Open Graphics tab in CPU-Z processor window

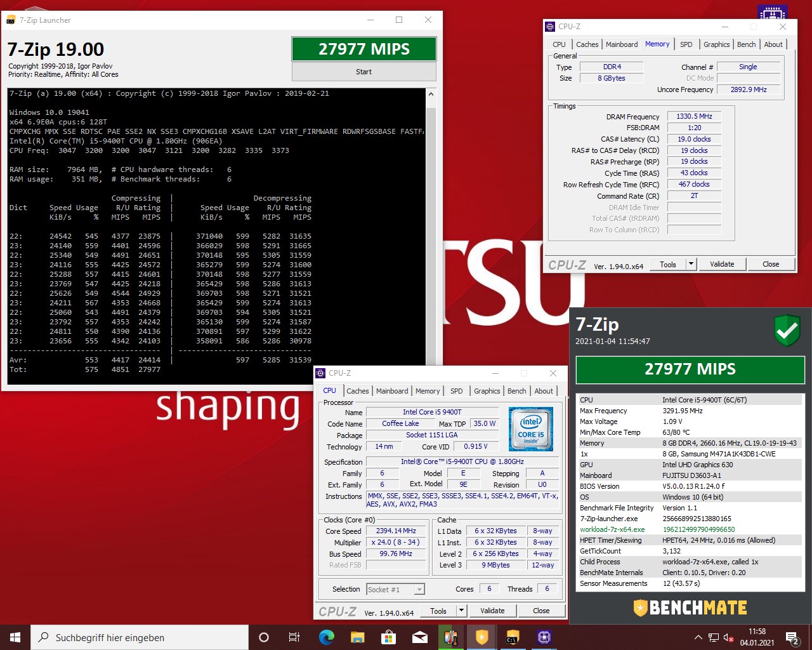(487, 391)
